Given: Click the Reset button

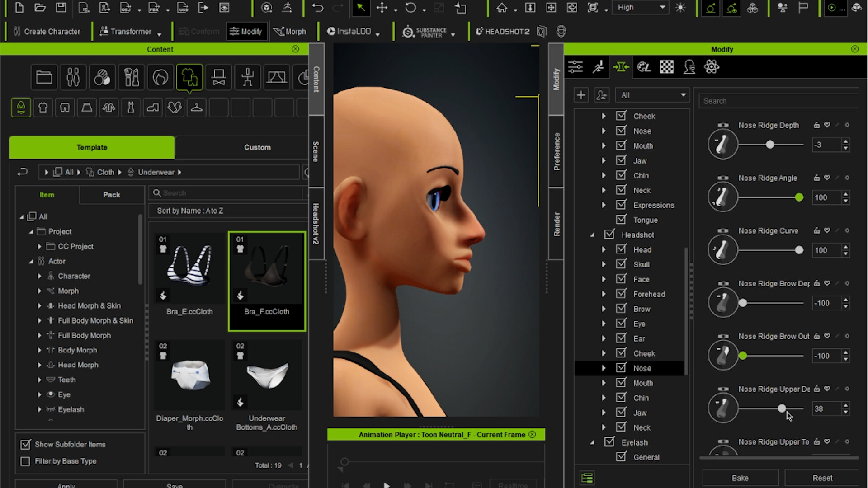Looking at the screenshot, I should [x=822, y=478].
